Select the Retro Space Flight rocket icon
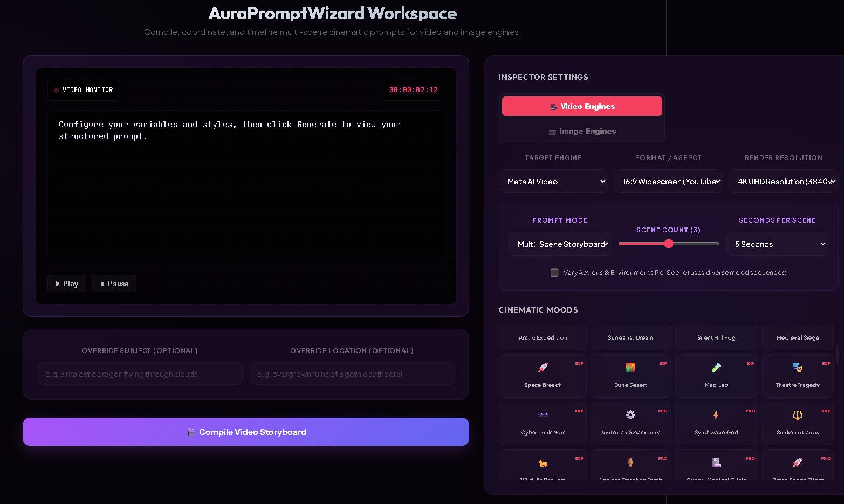844x504 pixels. point(797,462)
